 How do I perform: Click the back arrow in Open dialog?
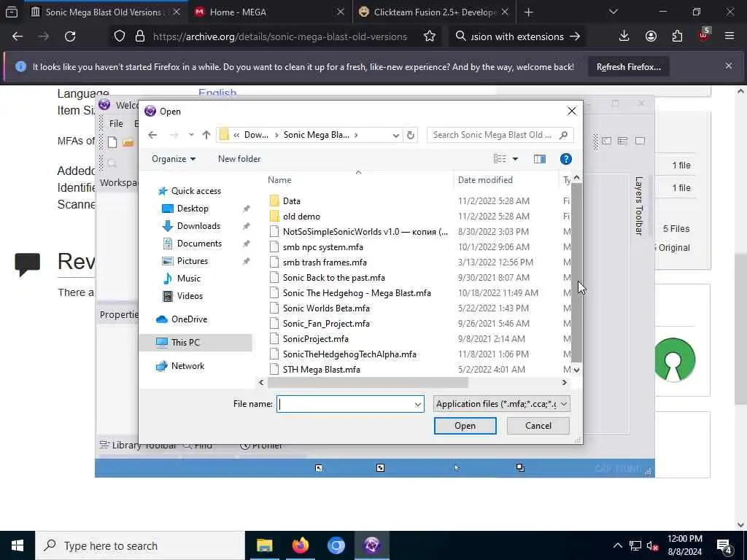coord(152,135)
